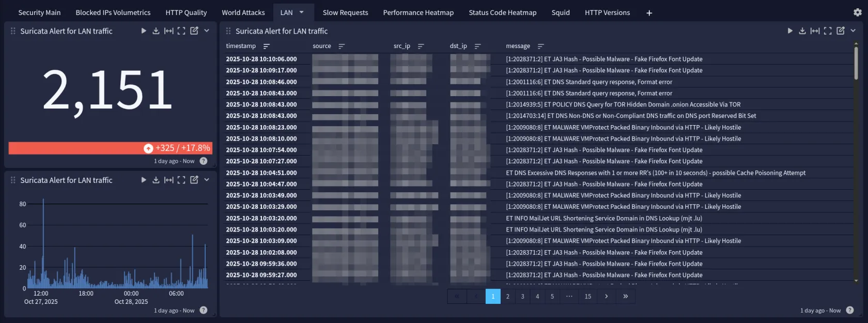Click fit-width icon on the alerts table panel
868x323 pixels.
(x=815, y=31)
